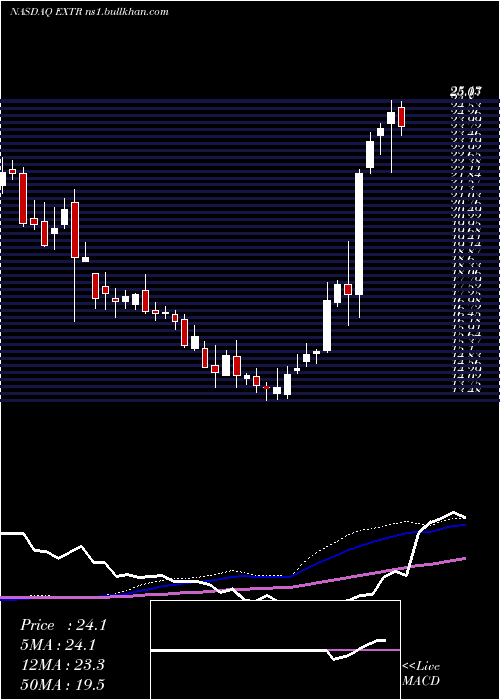Select the 5MA : 24.1 value
This screenshot has height=700, width=500.
58,645
